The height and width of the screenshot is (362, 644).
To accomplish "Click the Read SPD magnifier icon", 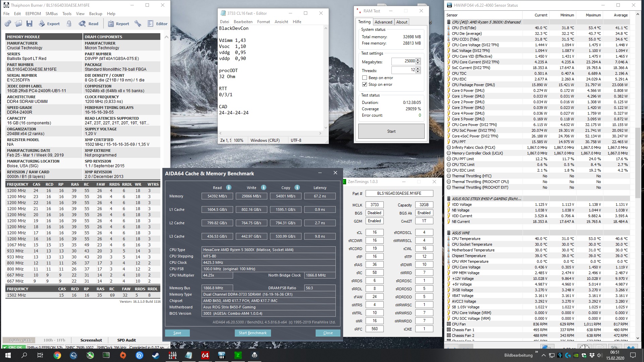I will 82,23.
